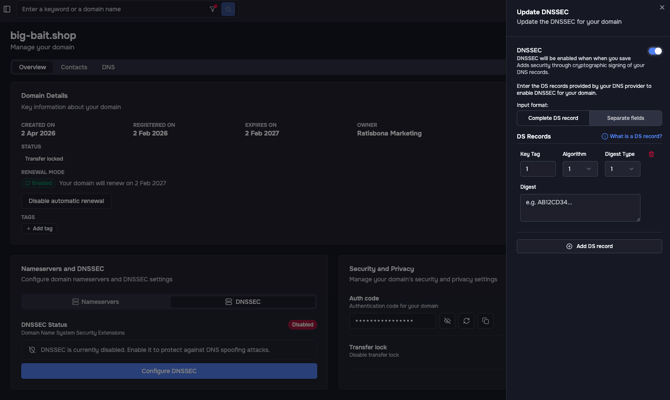This screenshot has height=400, width=670.
Task: Close the Update DNSSEC panel
Action: [x=662, y=7]
